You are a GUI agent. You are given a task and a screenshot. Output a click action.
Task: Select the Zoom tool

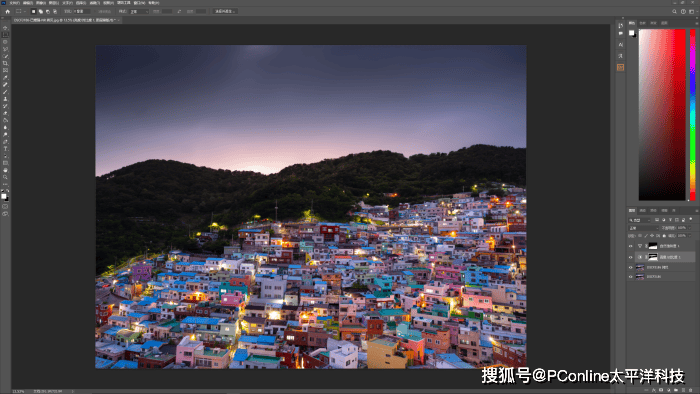[x=5, y=177]
